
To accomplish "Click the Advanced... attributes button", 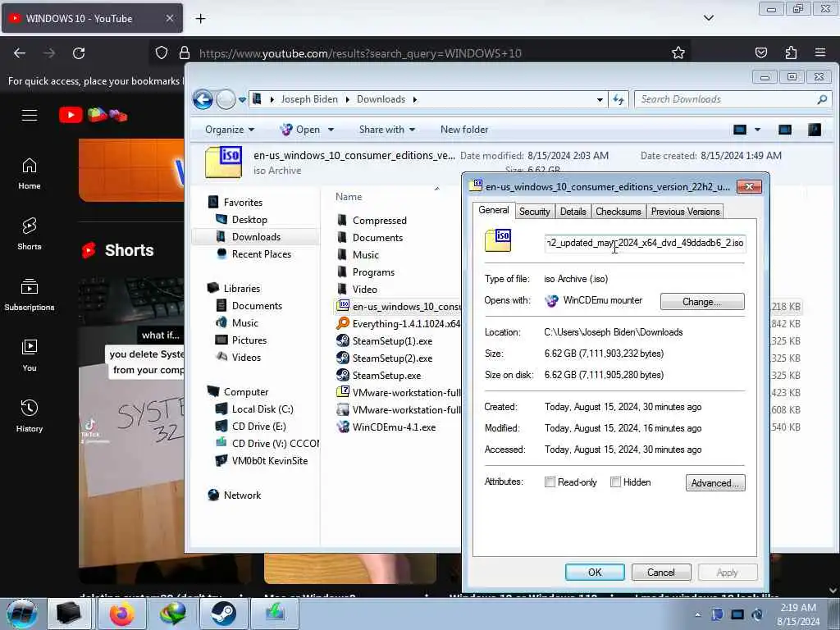I will (x=715, y=482).
